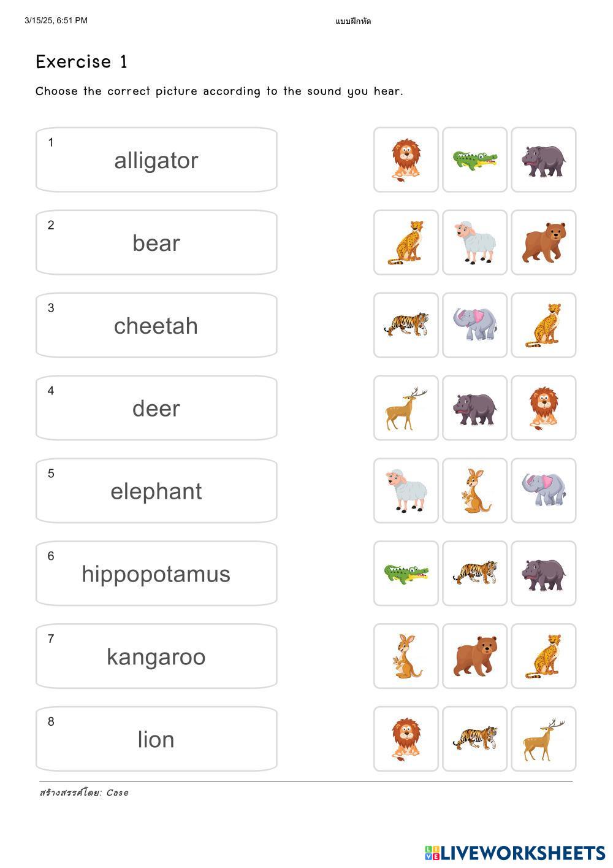This screenshot has height=868, width=613.
Task: Choose the alligator picture in row 1
Action: coord(475,160)
